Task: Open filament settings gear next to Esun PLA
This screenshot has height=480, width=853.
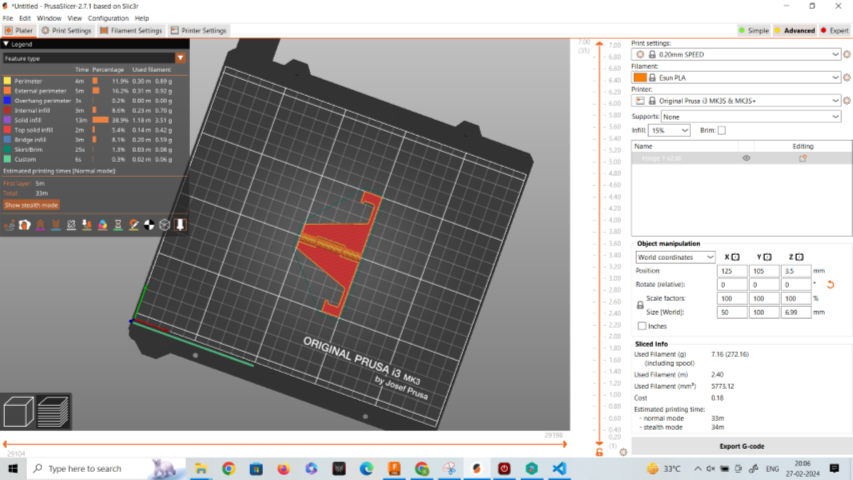Action: pyautogui.click(x=846, y=78)
